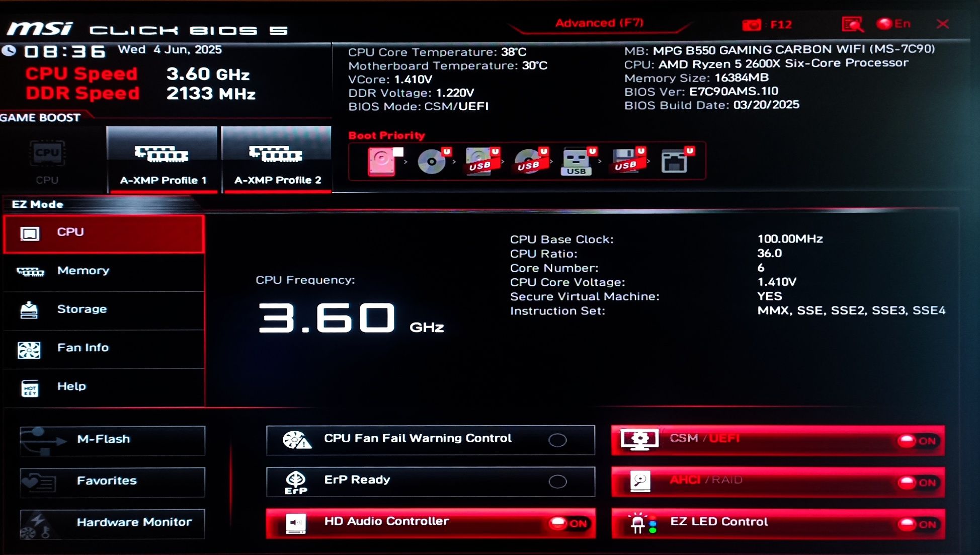
Task: Open the Memory section
Action: (x=104, y=272)
